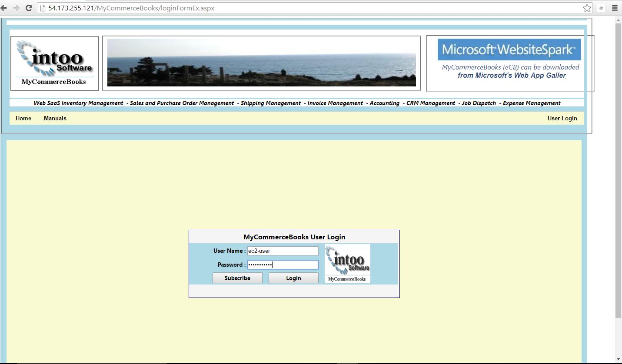Click the ocean coastline banner image
622x364 pixels.
coord(261,63)
